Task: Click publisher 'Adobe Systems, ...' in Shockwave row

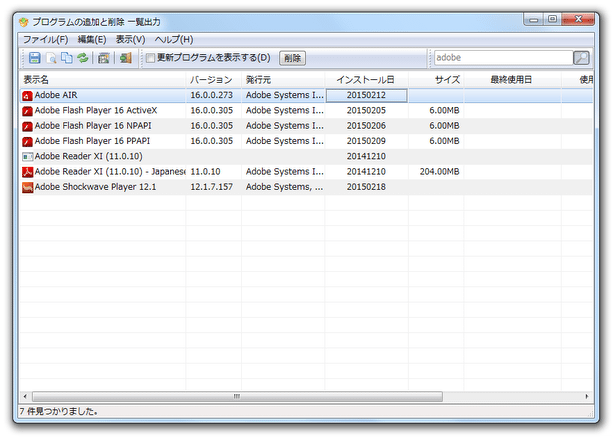Action: coord(285,187)
